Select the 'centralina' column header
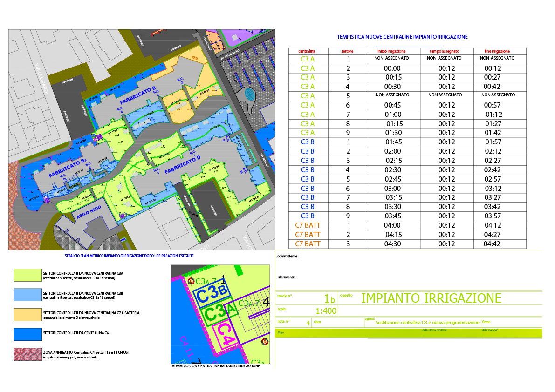The width and height of the screenshot is (555, 392). pos(307,51)
